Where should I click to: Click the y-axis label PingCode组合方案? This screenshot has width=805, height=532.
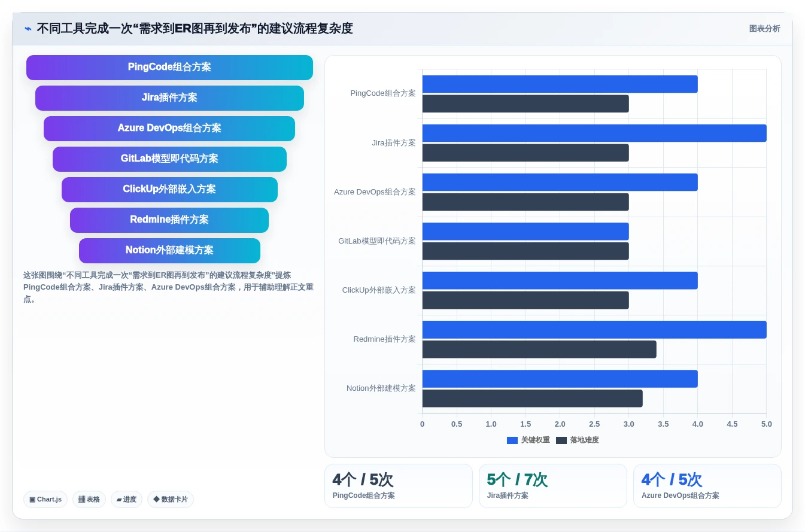coord(383,93)
